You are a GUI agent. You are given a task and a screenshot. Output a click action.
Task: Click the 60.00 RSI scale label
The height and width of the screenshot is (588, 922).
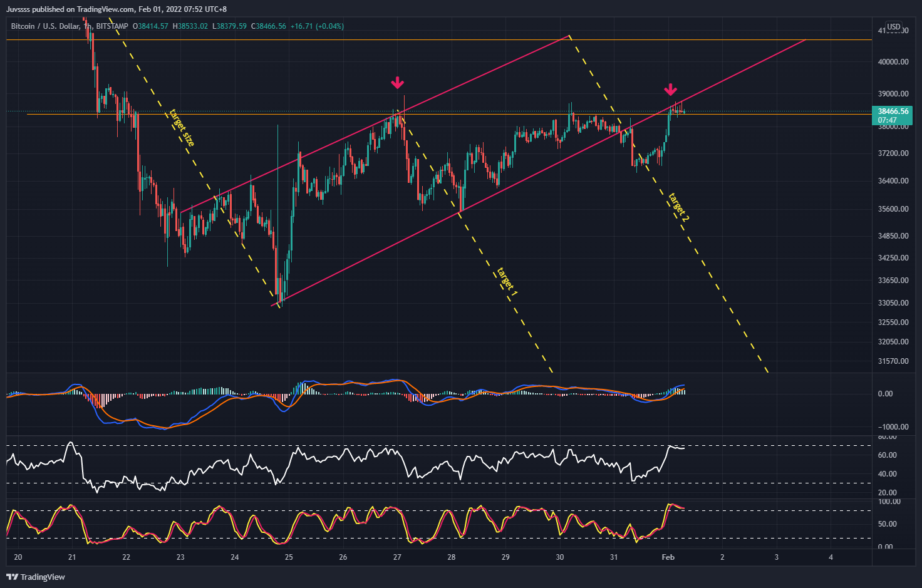(888, 455)
